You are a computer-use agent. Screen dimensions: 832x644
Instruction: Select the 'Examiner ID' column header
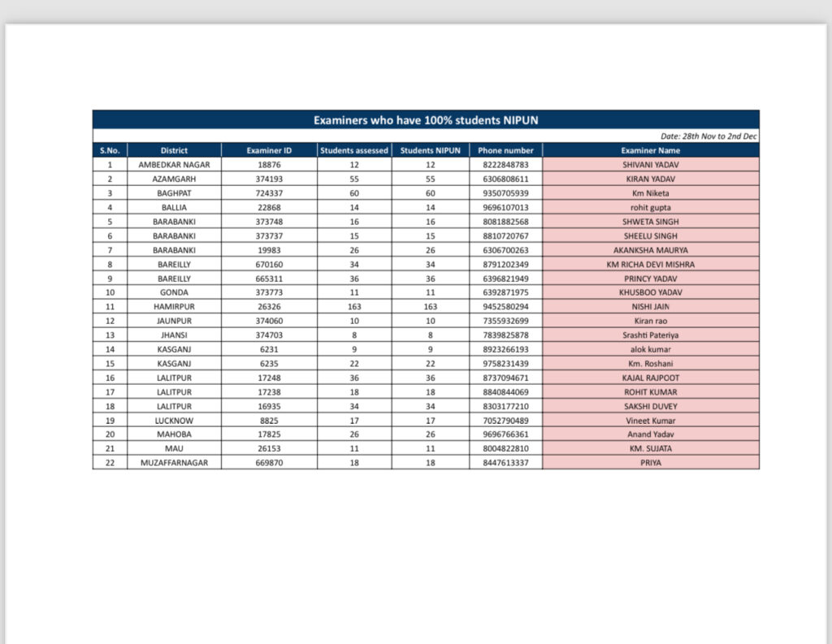tap(269, 150)
